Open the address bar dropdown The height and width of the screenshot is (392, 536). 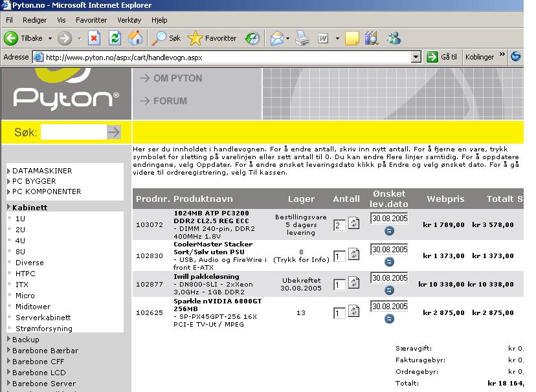pos(416,57)
